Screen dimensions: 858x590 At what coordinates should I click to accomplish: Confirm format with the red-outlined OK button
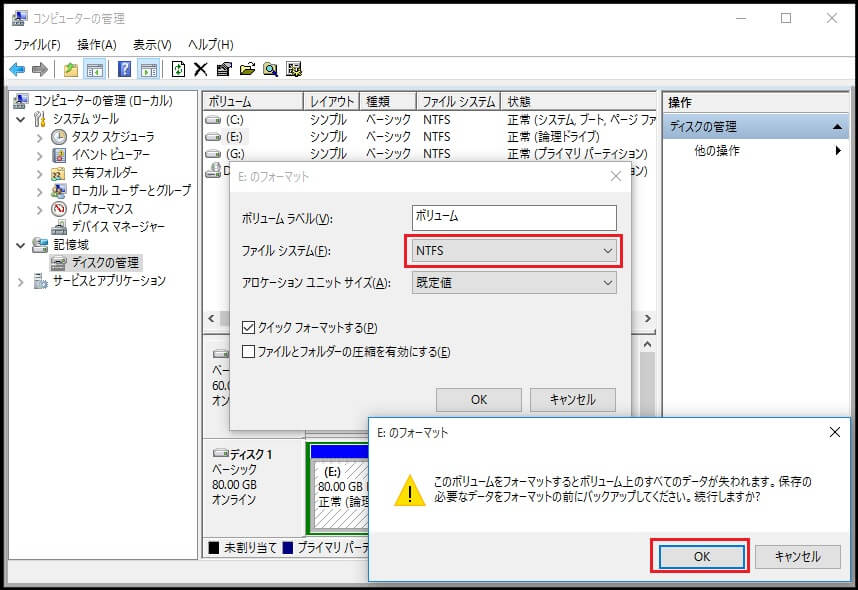coord(702,557)
